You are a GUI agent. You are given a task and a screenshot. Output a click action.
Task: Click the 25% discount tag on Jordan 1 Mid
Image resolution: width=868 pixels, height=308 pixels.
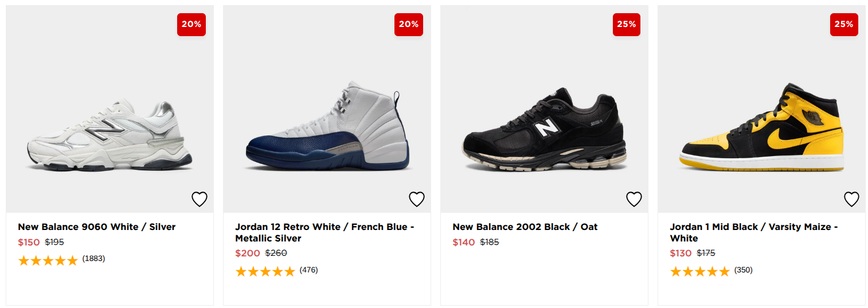[844, 25]
